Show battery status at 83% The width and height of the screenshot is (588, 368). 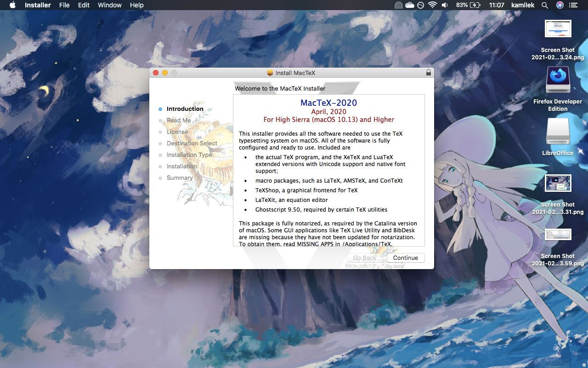(468, 5)
